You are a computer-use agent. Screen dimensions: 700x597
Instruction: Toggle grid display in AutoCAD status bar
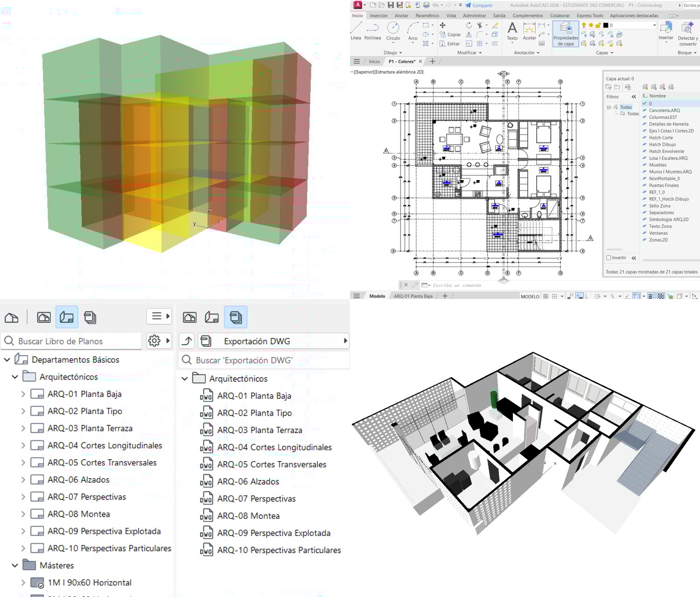(x=546, y=296)
